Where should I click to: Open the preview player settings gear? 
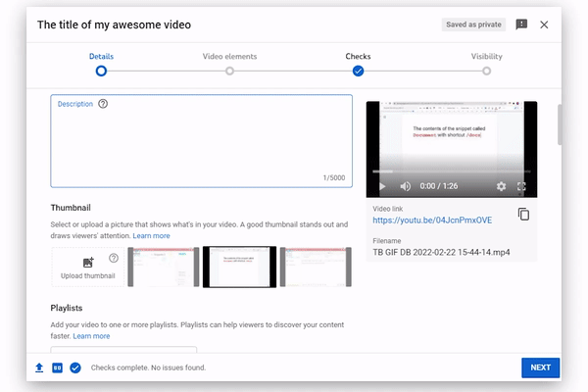pyautogui.click(x=501, y=185)
